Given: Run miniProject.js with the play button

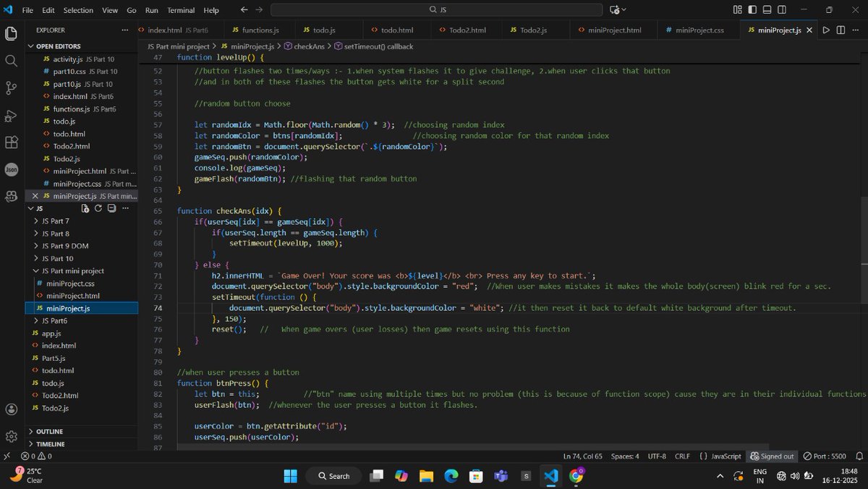Looking at the screenshot, I should [x=826, y=30].
